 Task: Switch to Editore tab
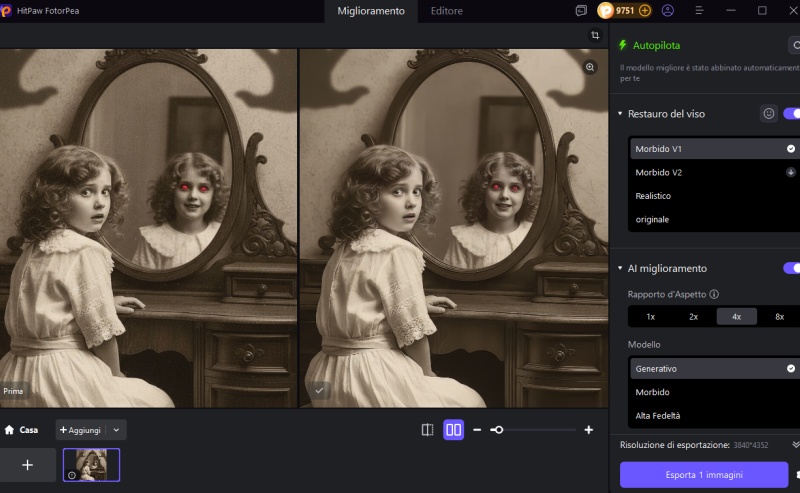[446, 11]
